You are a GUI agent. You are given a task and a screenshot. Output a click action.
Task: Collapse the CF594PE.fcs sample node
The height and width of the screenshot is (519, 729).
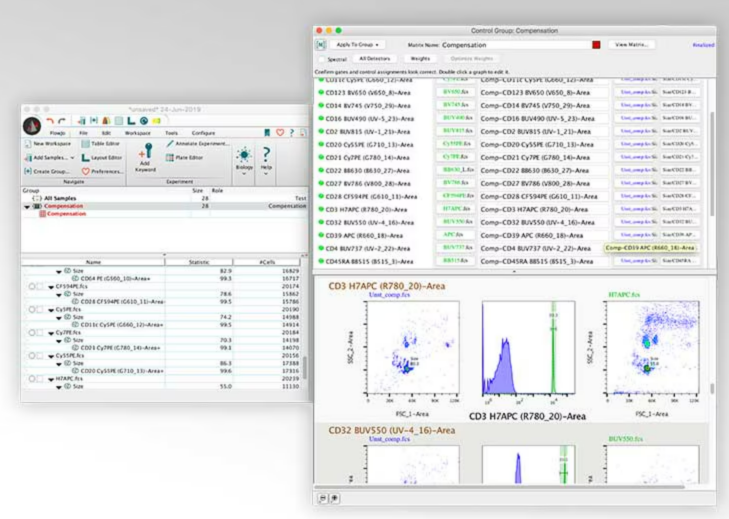click(x=51, y=287)
